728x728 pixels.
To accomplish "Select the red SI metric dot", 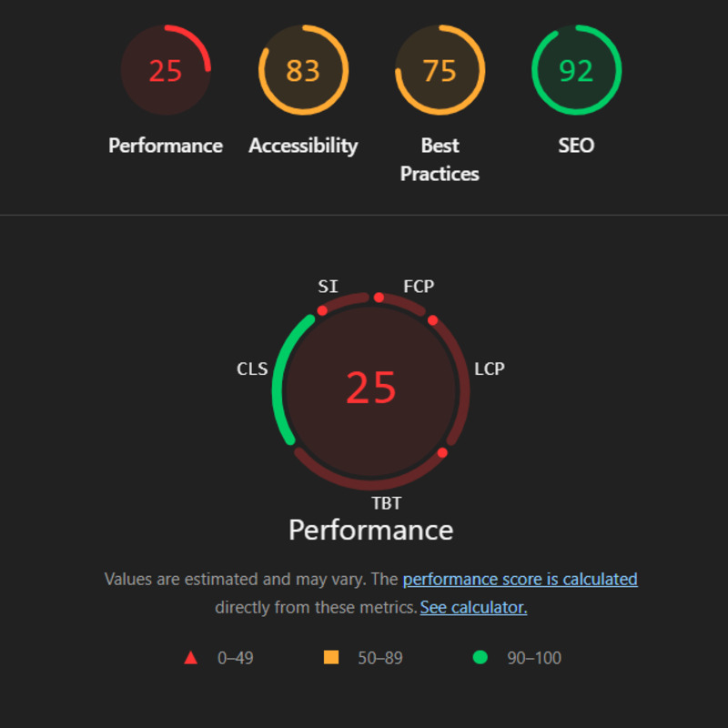I will [x=320, y=310].
